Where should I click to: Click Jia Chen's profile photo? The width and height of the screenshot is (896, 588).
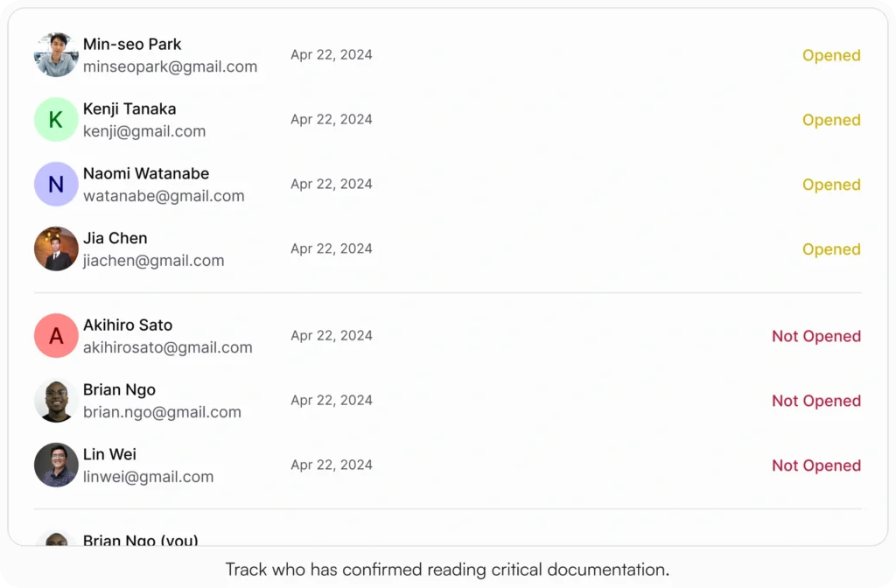click(56, 248)
